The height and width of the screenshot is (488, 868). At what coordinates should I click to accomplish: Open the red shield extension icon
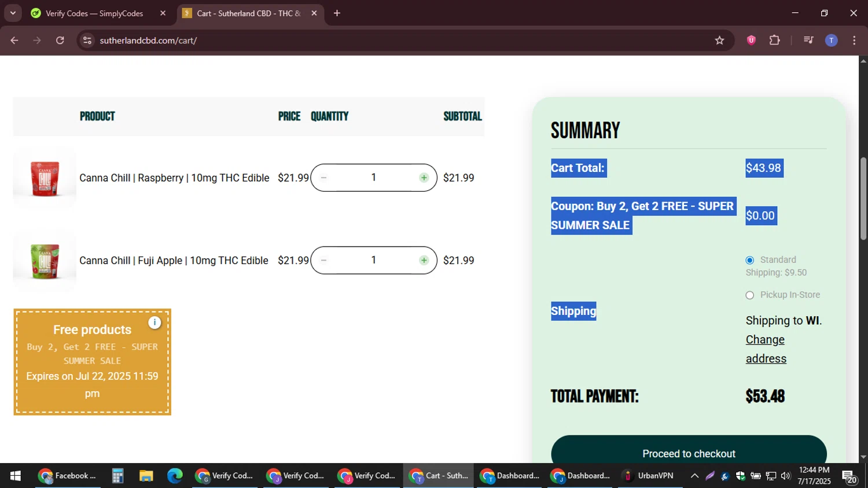(x=751, y=41)
